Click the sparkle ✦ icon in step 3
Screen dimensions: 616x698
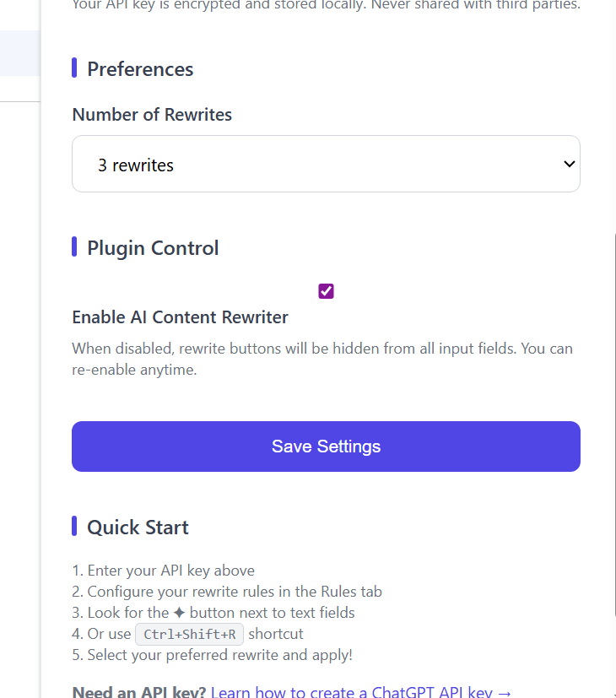coord(179,613)
